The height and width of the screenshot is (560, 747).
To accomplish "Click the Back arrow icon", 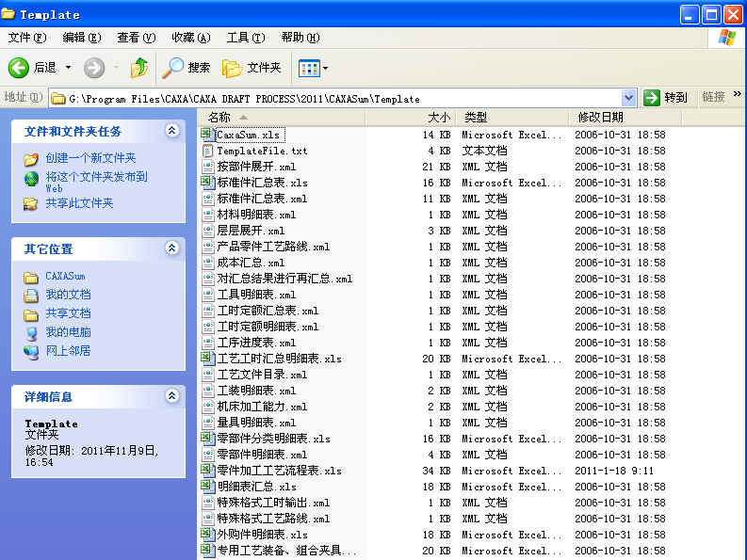I will (19, 68).
